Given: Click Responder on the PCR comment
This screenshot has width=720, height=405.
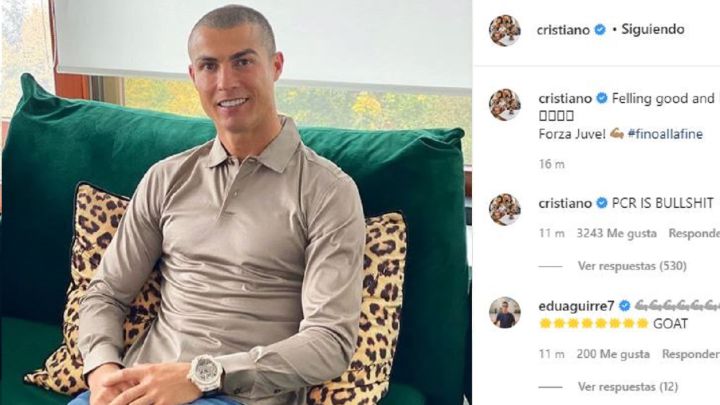Looking at the screenshot, I should 694,233.
